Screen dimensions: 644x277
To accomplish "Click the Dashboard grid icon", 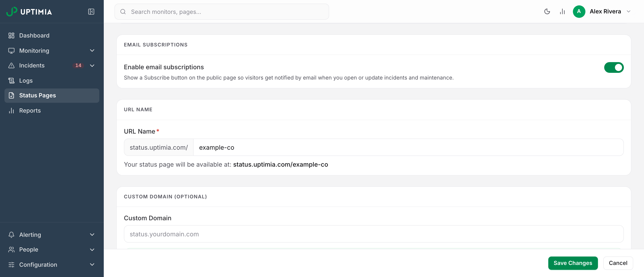I will (11, 36).
